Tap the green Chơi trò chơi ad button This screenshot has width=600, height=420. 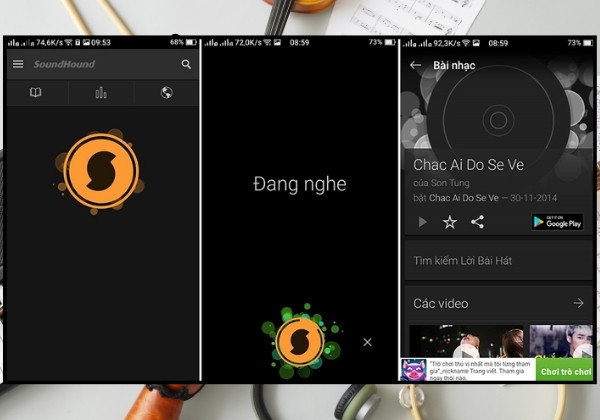564,370
